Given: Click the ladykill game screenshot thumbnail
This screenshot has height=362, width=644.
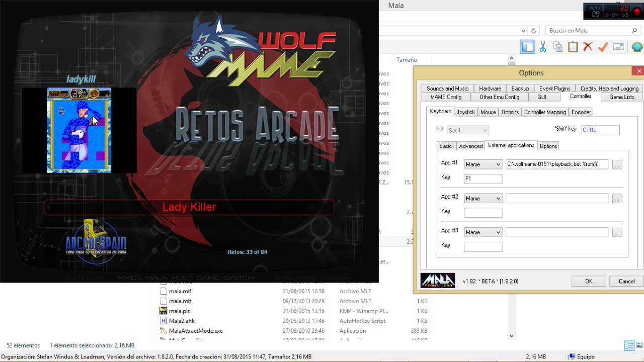Looking at the screenshot, I should tap(79, 130).
